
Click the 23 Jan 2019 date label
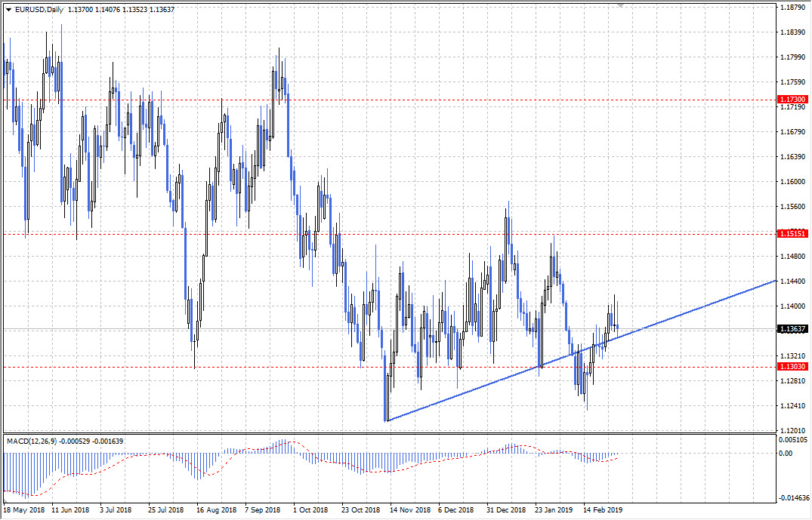coord(554,509)
